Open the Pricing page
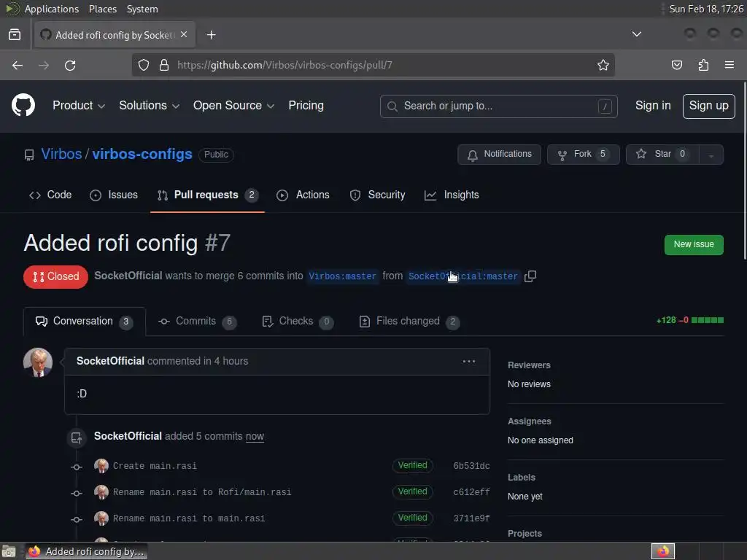 click(306, 106)
